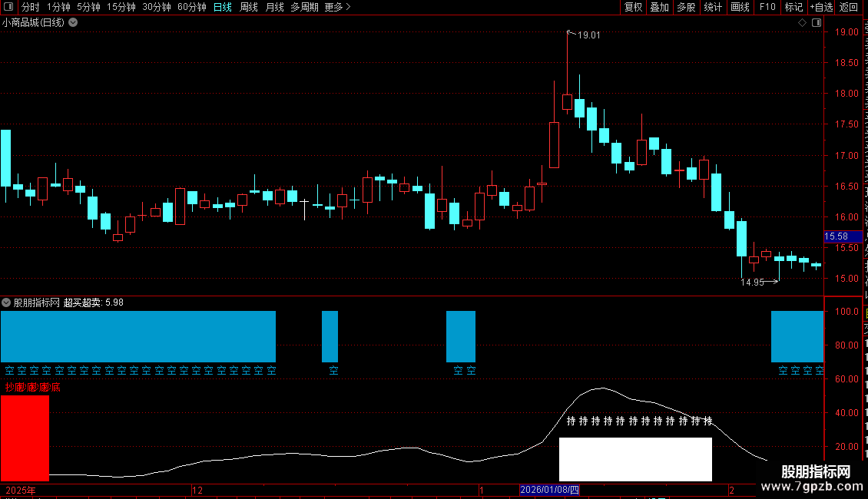This screenshot has height=499, width=868.
Task: Click the red 抄底 signal block
Action: click(25, 438)
